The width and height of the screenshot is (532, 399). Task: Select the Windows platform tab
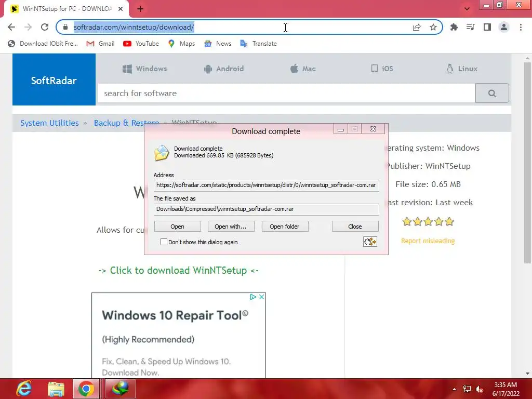pyautogui.click(x=145, y=69)
